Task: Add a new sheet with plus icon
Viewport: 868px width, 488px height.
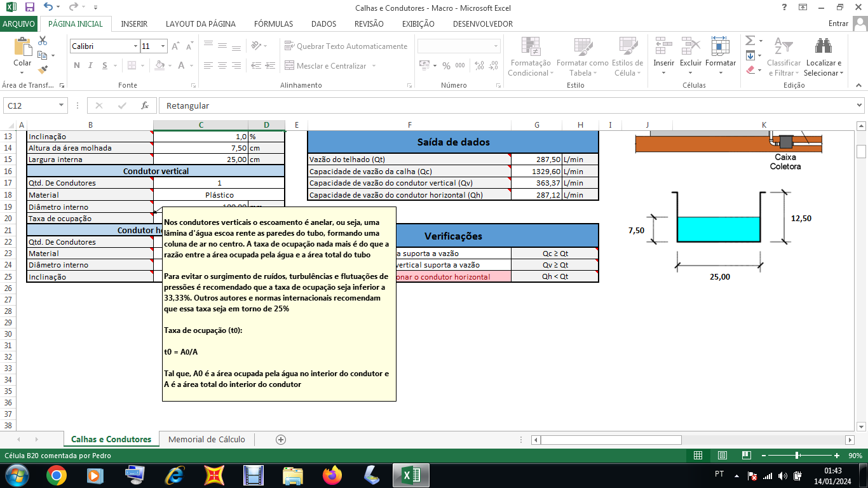Action: pos(281,440)
